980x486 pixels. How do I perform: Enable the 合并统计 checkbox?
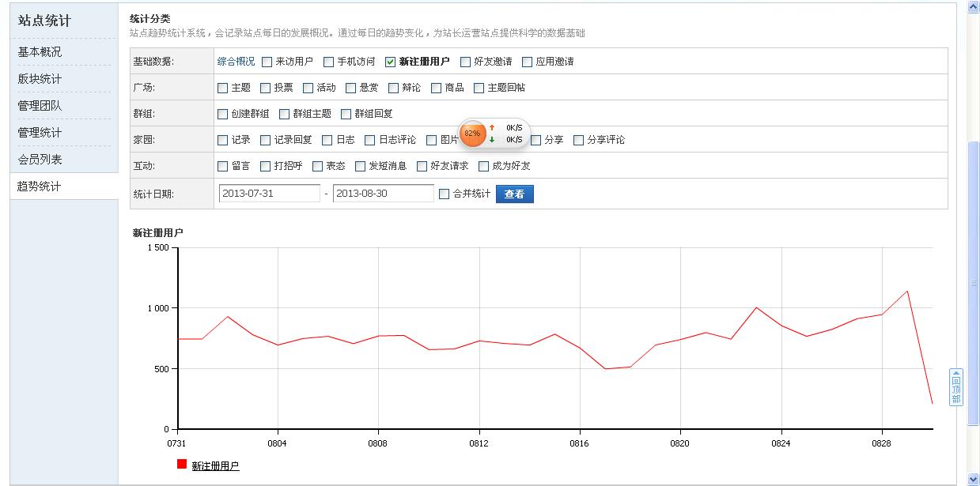click(445, 194)
